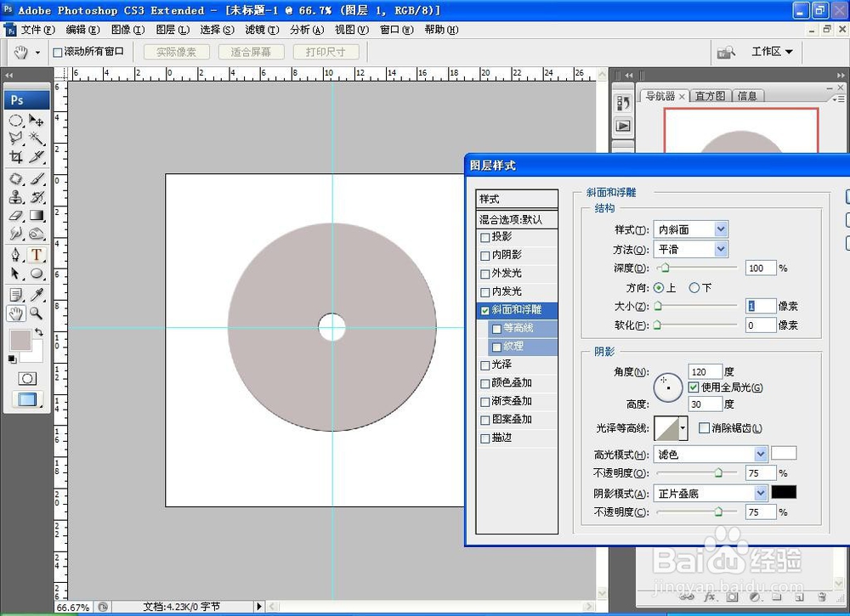Viewport: 850px width, 616px height.
Task: Open 光泽等高线 contour picker arrow
Action: (683, 428)
